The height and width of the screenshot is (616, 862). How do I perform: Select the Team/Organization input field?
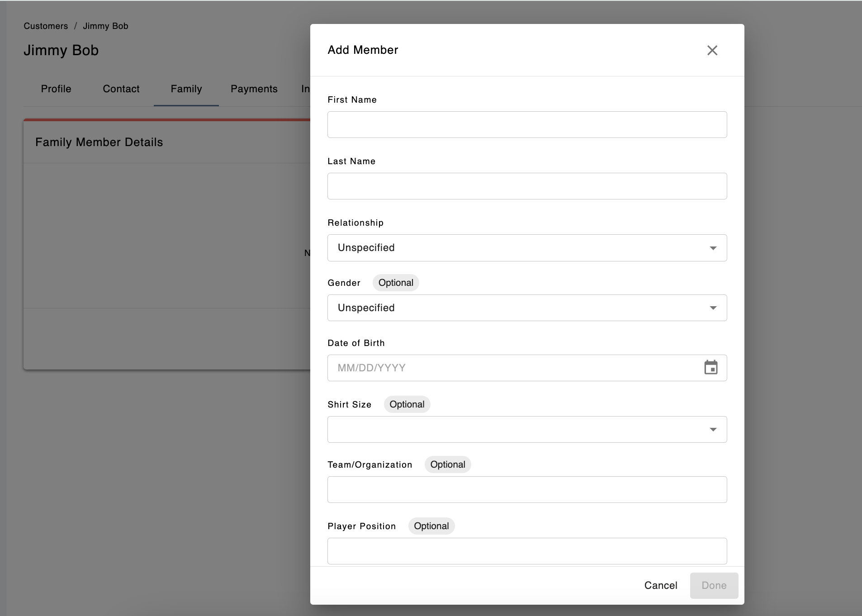(x=527, y=489)
